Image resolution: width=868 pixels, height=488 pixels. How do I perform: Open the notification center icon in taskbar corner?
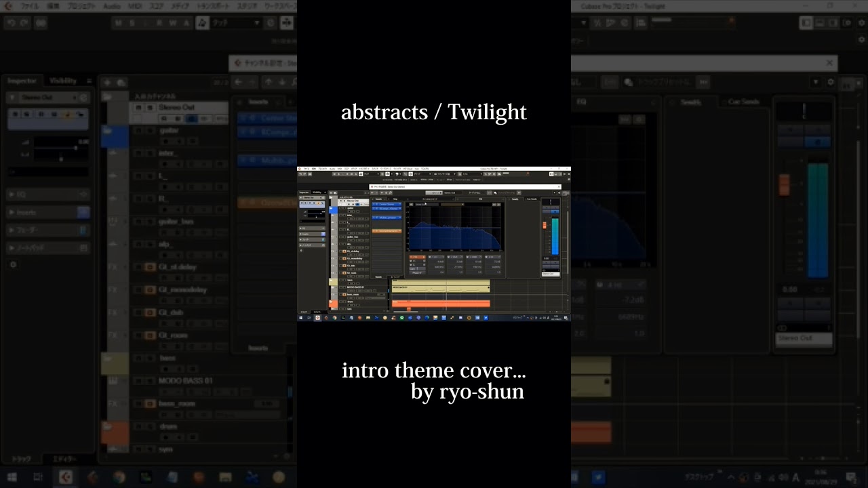tap(852, 477)
